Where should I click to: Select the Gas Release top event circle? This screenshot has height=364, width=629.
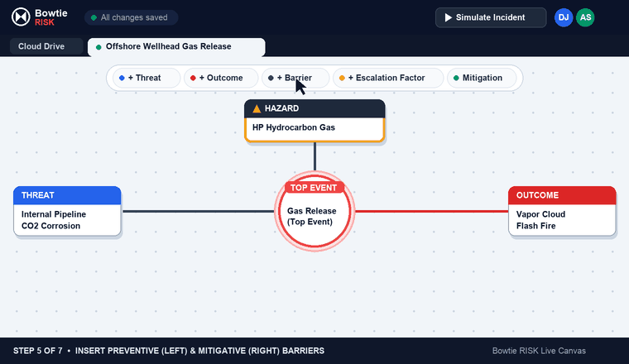click(314, 212)
